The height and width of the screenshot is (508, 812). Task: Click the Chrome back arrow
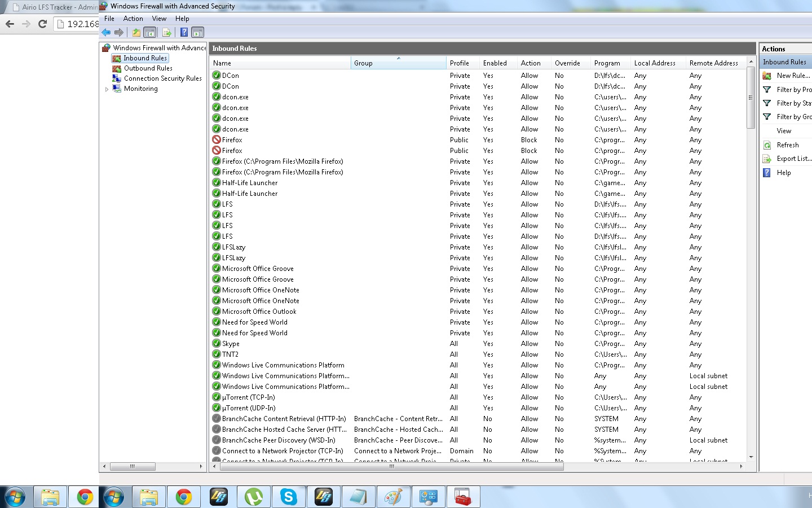(10, 24)
